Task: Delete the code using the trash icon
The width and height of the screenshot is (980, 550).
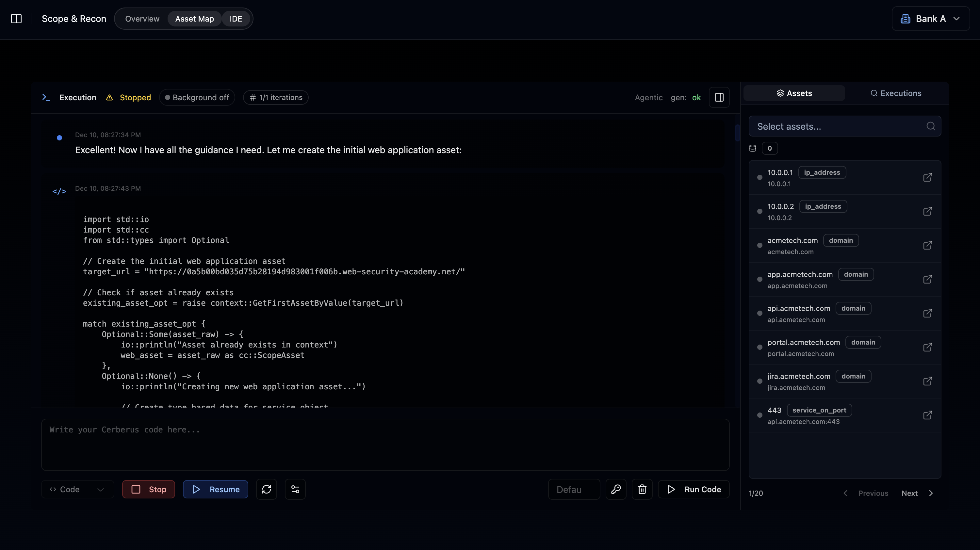Action: [x=642, y=489]
